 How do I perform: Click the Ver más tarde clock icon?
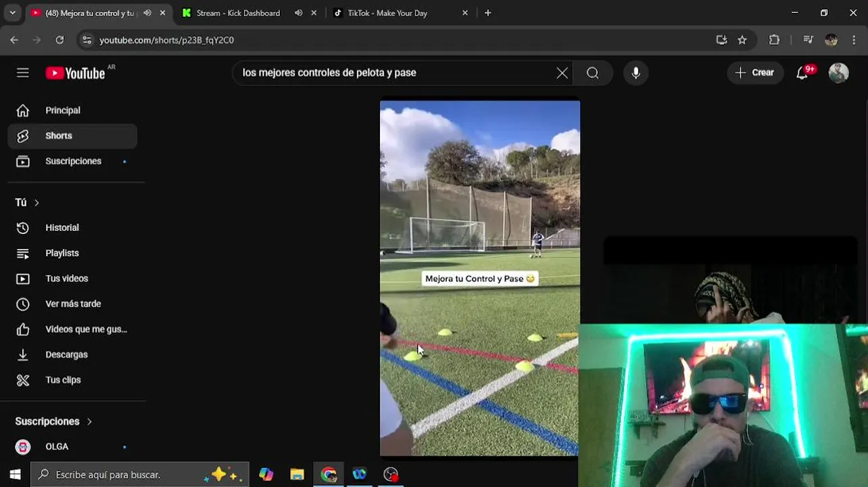(23, 304)
